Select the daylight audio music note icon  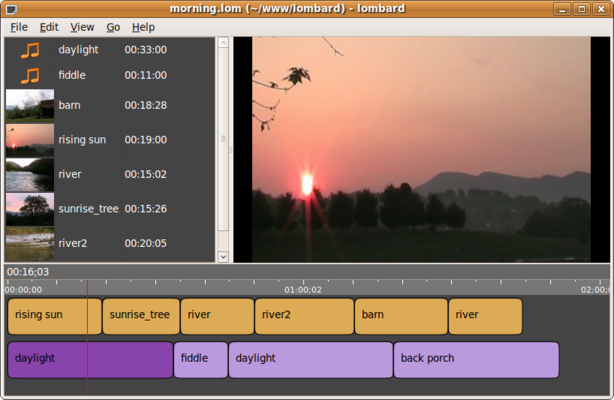click(x=30, y=50)
